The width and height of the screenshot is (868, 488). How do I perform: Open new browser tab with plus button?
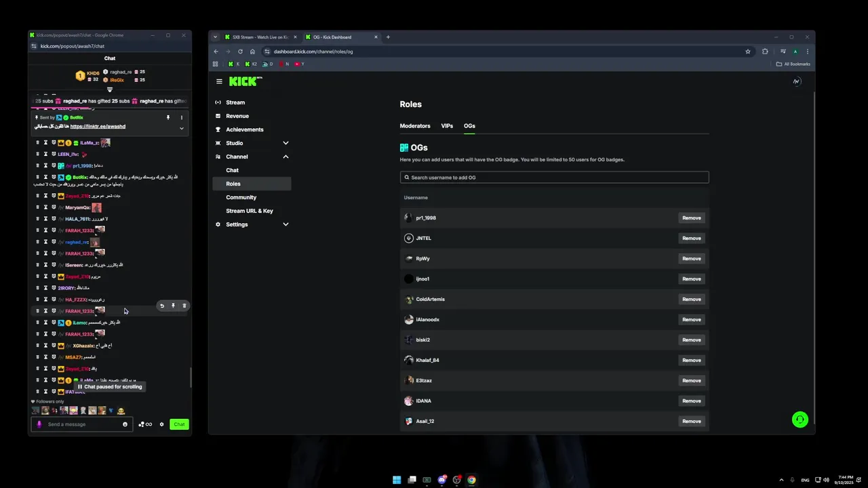388,37
